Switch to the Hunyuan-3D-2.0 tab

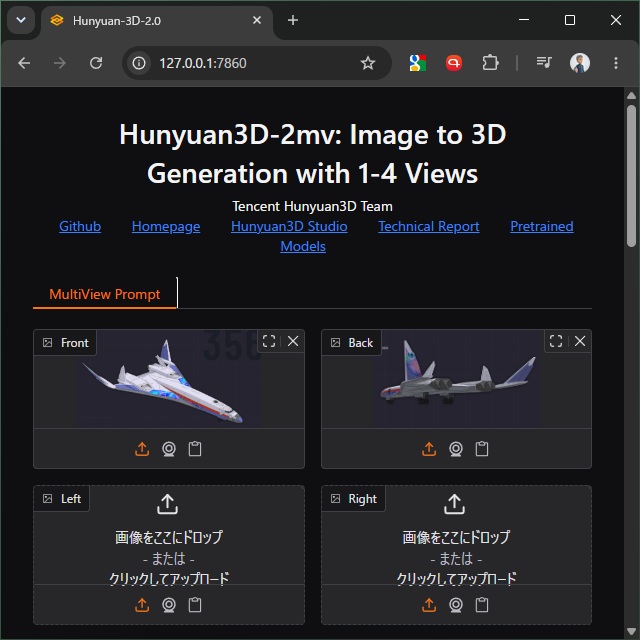tap(157, 20)
